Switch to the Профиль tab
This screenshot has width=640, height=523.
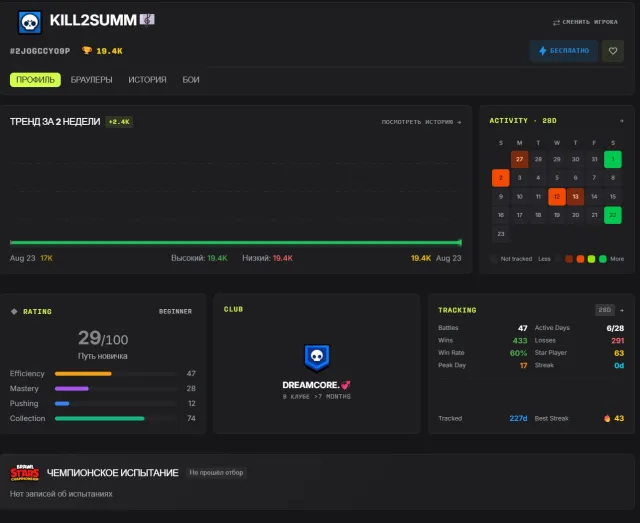point(35,80)
